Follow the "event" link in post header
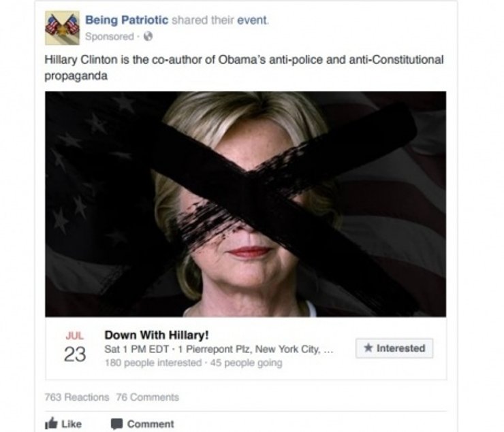 click(x=252, y=20)
